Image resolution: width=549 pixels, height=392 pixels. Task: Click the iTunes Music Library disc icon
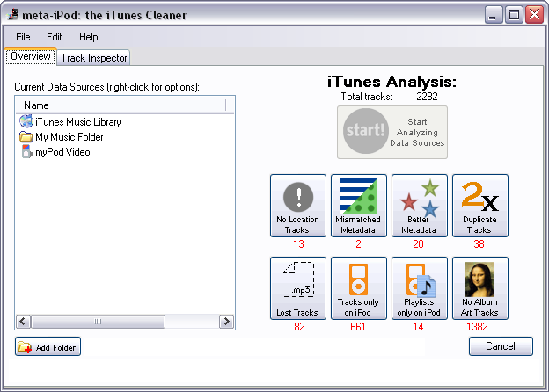click(x=26, y=121)
